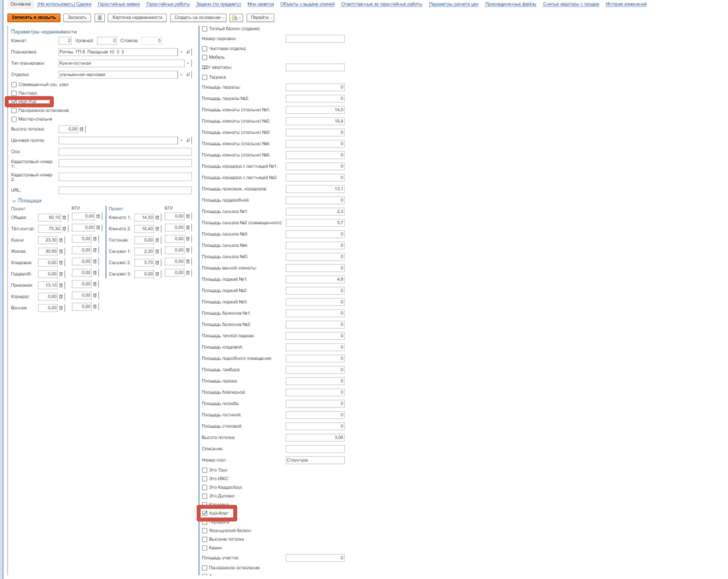Open calculator for Общая project area
The image size is (728, 579).
64,217
